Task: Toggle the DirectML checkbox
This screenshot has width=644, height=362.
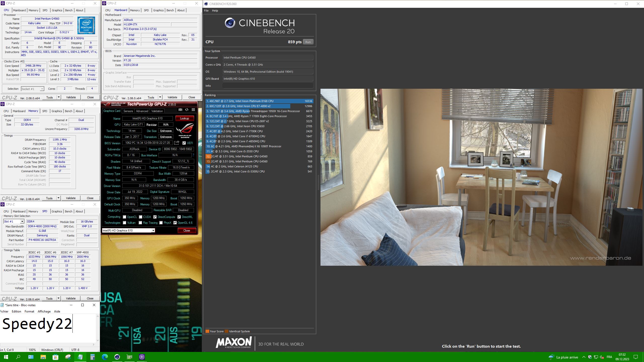Action: pos(179,217)
